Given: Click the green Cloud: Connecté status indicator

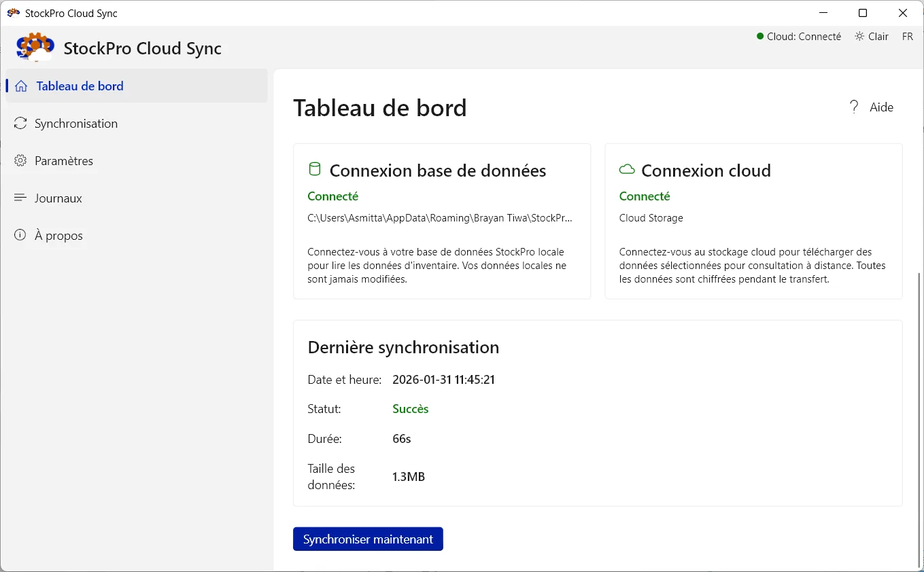Looking at the screenshot, I should tap(760, 36).
